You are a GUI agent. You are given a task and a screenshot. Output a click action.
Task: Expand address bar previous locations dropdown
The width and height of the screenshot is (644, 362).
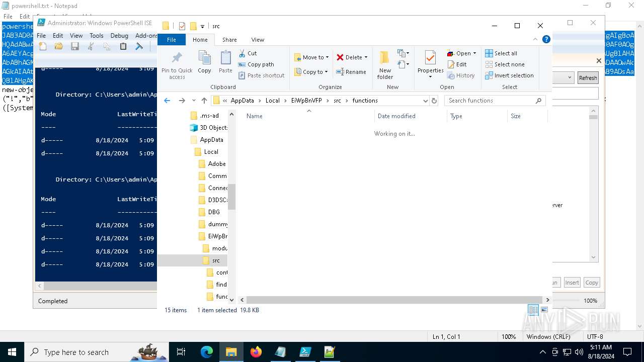(425, 101)
